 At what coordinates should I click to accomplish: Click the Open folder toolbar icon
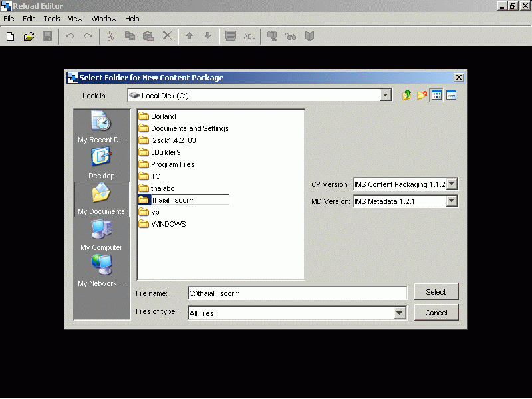click(x=29, y=36)
